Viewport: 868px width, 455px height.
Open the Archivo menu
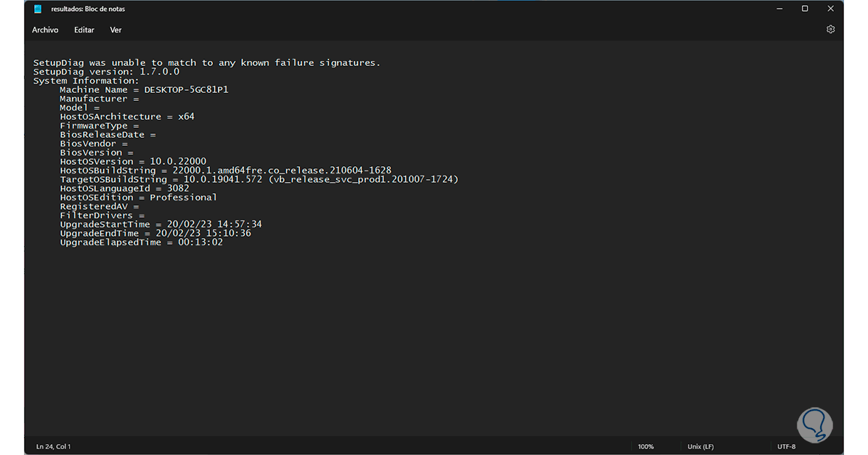[45, 30]
